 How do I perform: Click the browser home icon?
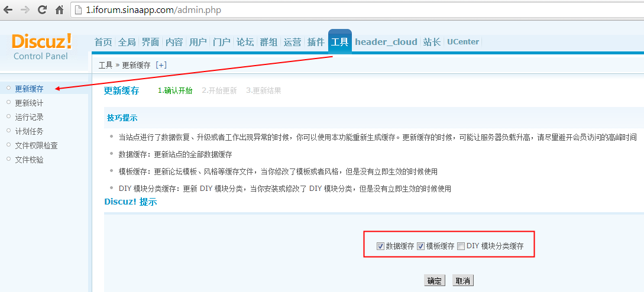coord(60,10)
